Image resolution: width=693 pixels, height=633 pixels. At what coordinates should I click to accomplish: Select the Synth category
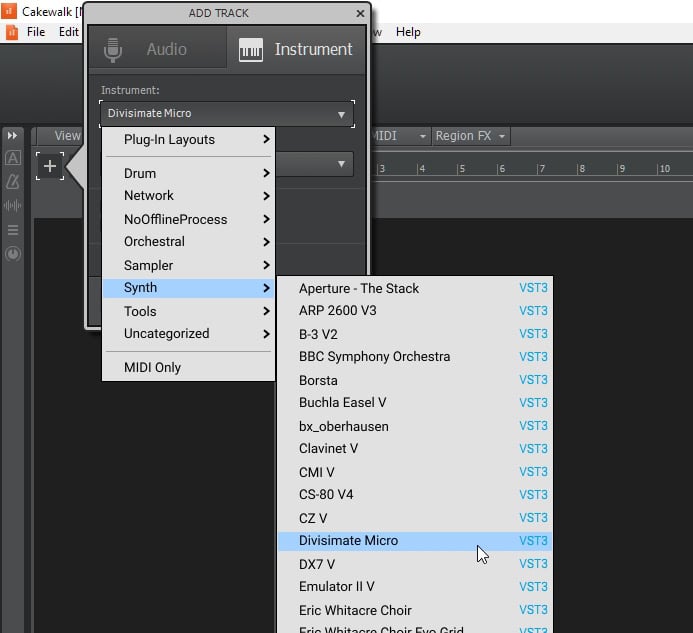(188, 288)
